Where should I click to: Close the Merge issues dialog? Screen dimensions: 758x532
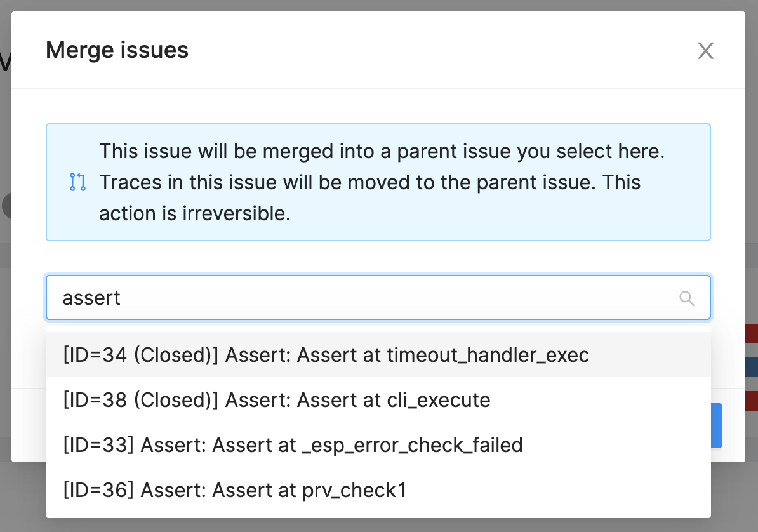point(705,51)
